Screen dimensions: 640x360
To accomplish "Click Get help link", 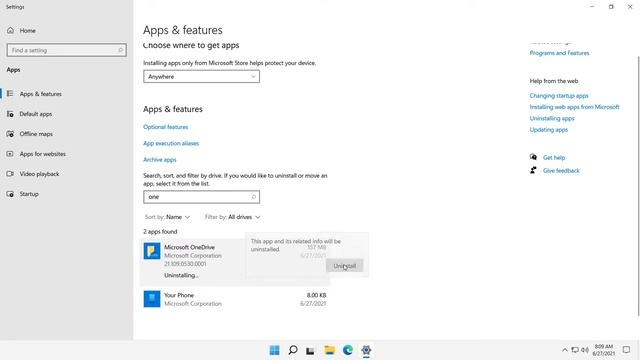I will (x=554, y=158).
